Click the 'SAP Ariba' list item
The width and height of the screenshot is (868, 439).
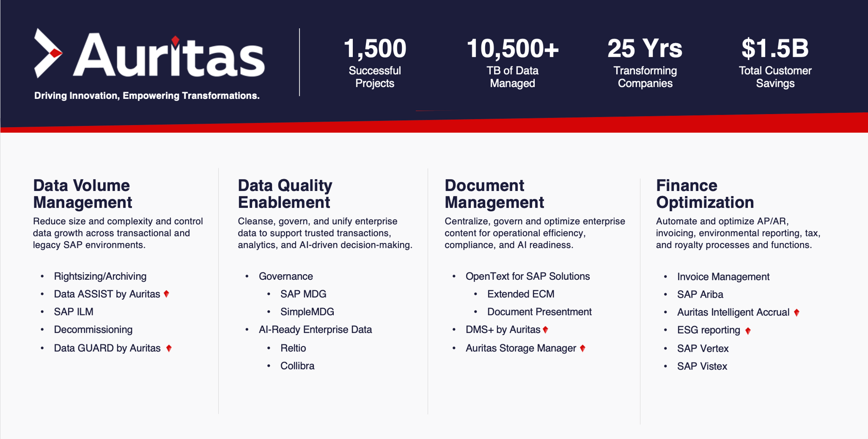click(700, 295)
